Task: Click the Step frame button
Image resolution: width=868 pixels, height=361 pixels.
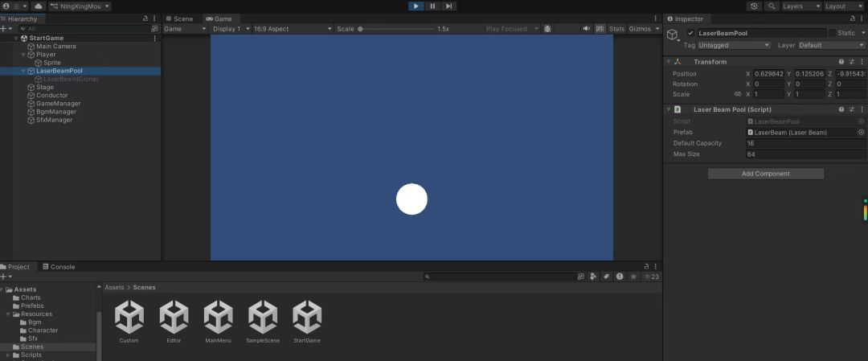Action: [x=449, y=6]
